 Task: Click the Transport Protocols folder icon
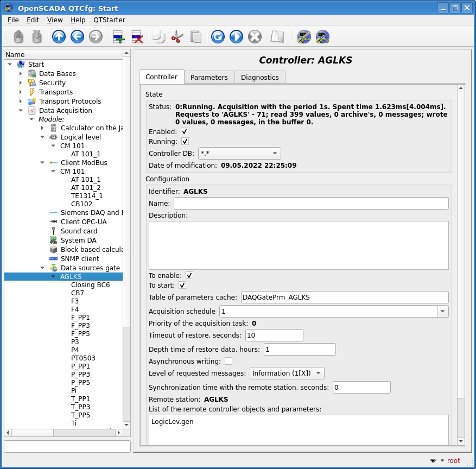click(x=32, y=101)
